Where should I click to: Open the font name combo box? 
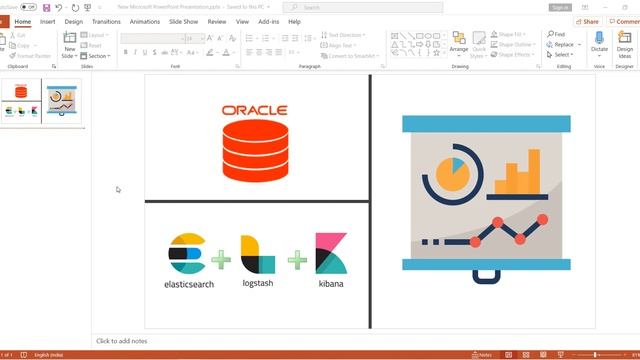pyautogui.click(x=152, y=38)
